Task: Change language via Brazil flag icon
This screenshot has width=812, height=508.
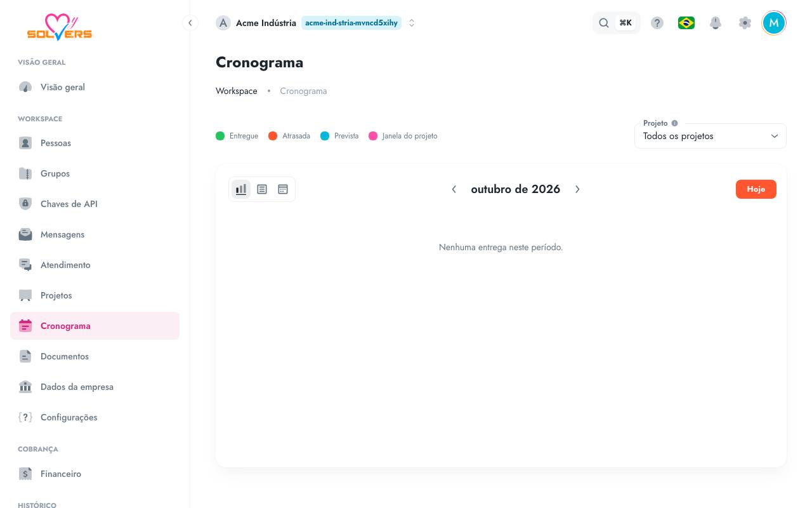Action: (x=686, y=23)
